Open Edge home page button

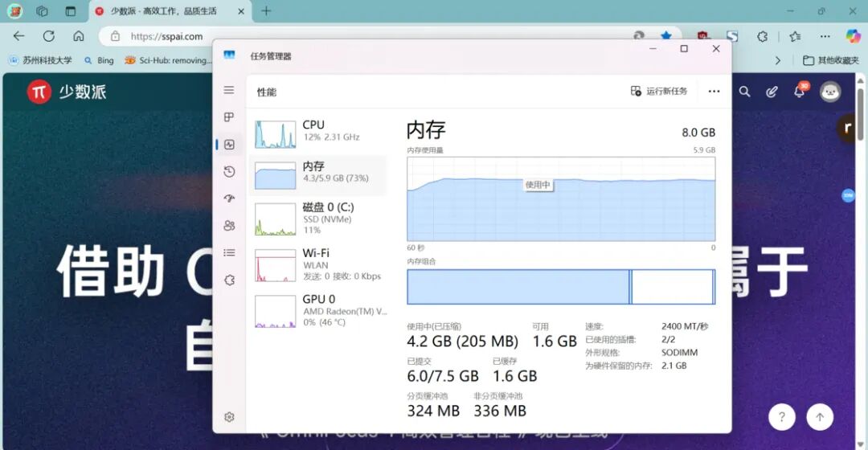(79, 36)
